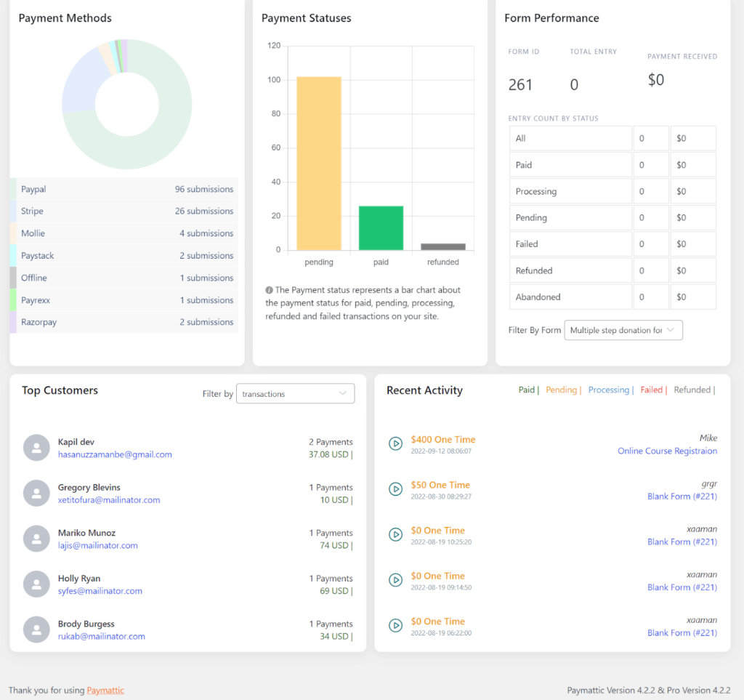Click the play icon beside $50 One Time
Viewport: 744px width, 700px height.
(x=395, y=489)
